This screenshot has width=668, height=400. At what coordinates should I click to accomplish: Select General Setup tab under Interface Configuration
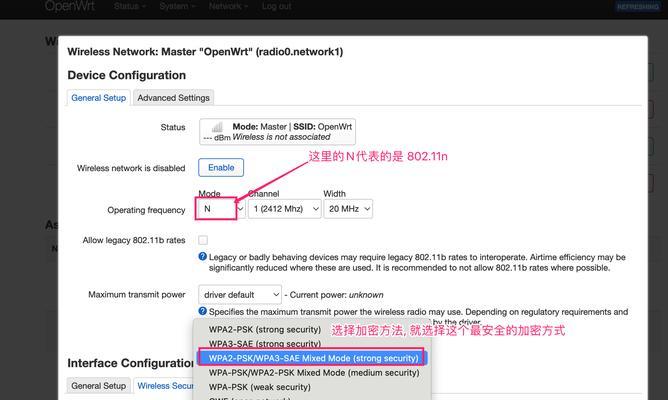click(x=98, y=386)
